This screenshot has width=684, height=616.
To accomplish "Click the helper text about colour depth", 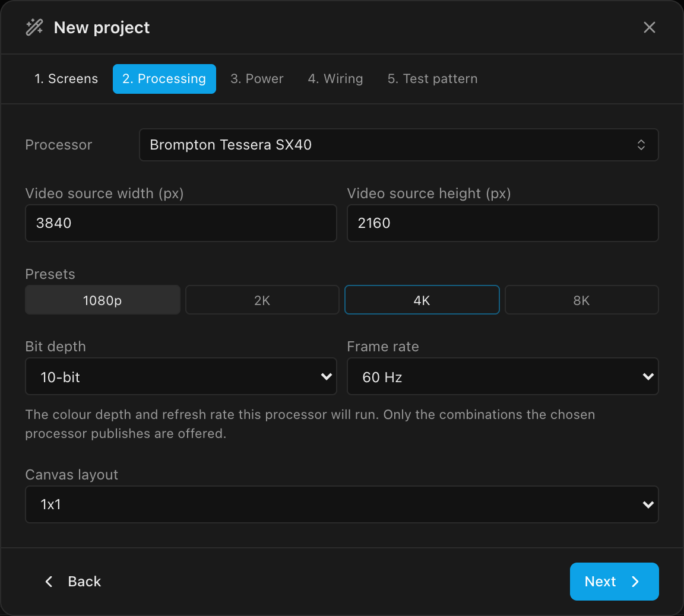I will point(310,424).
